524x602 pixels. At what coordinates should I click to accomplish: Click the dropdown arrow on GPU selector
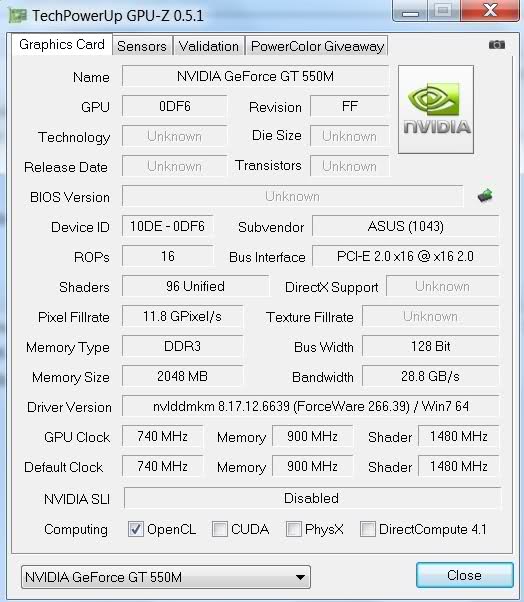coord(300,577)
